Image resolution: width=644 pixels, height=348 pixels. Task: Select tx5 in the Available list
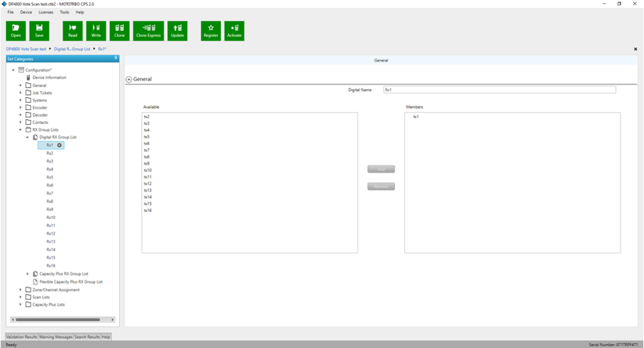147,137
